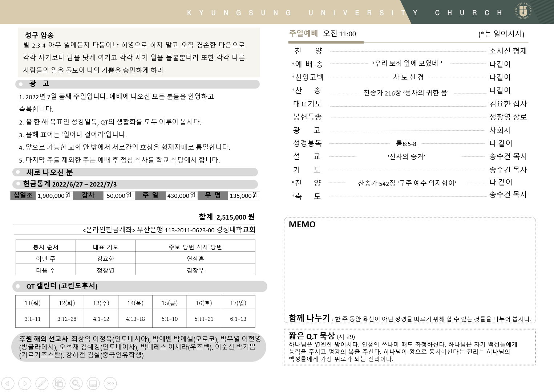
Task: Click the 'MEMO' heading
Action: pos(302,224)
